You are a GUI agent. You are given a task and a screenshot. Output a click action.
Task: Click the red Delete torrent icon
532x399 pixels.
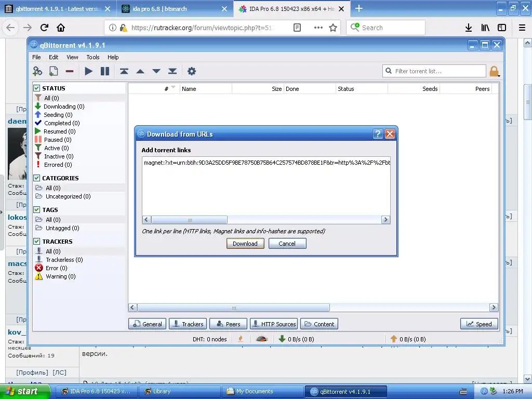70,71
